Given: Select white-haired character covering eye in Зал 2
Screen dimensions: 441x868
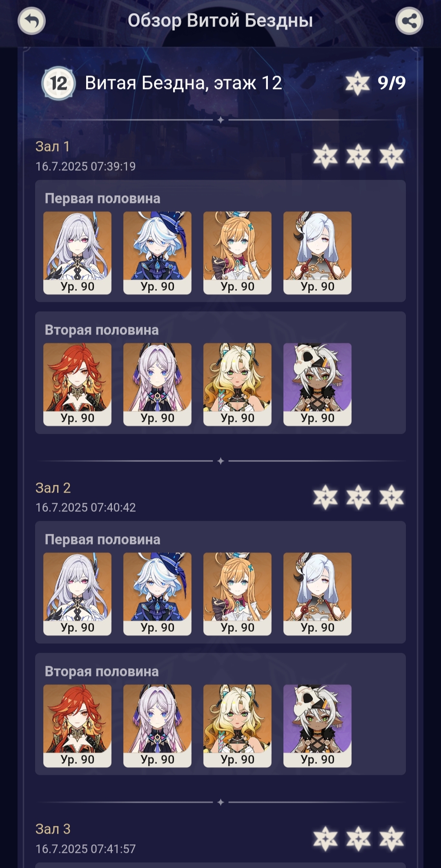Looking at the screenshot, I should [x=317, y=594].
